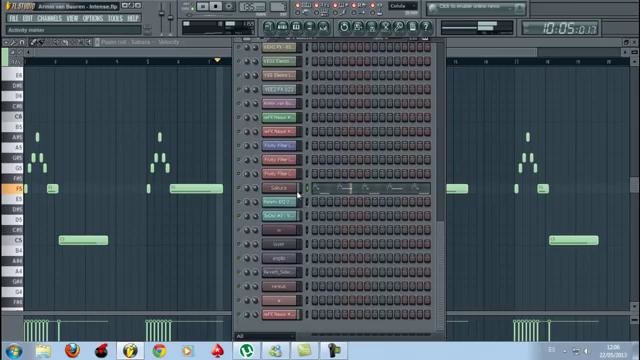Select the Reverb_Sidec channel button
The width and height of the screenshot is (640, 360).
[279, 272]
